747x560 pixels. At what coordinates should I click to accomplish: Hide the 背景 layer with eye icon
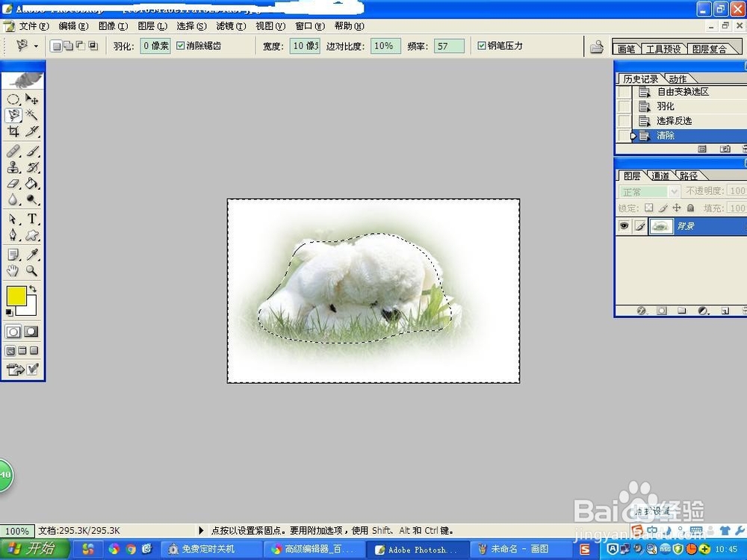click(624, 225)
